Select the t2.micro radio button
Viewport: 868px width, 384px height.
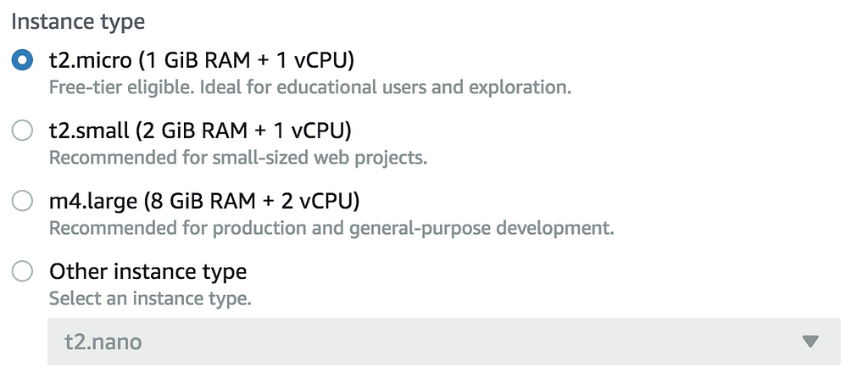pos(23,60)
